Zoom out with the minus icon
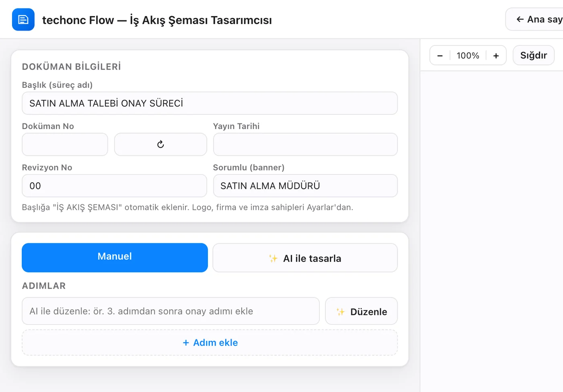This screenshot has width=563, height=392. [440, 55]
